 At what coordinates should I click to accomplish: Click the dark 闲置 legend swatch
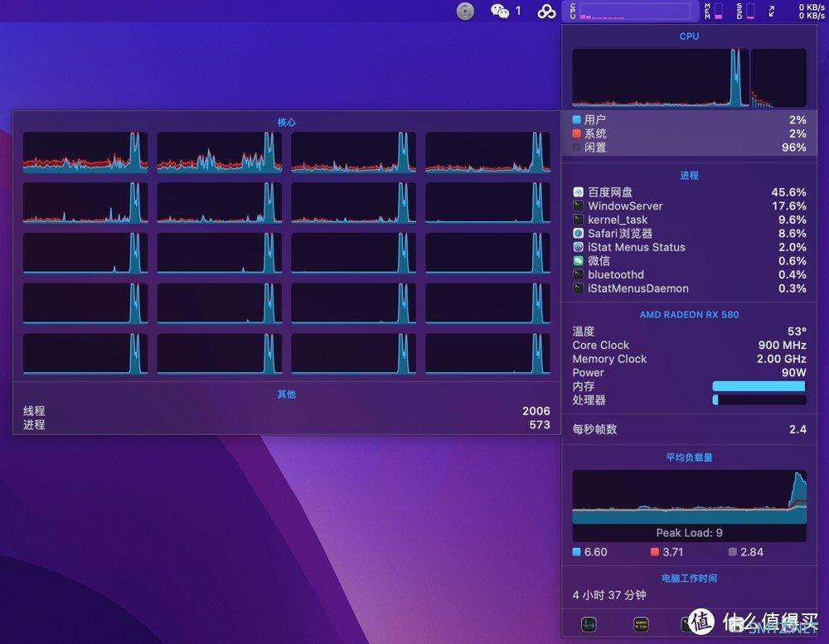coord(576,147)
